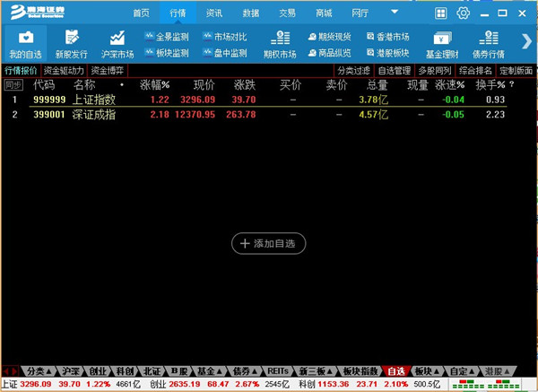Switch to 资金博弈 tab

pos(108,71)
